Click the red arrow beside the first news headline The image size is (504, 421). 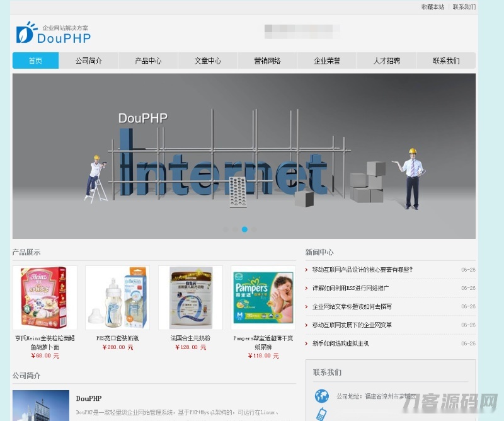tap(307, 270)
